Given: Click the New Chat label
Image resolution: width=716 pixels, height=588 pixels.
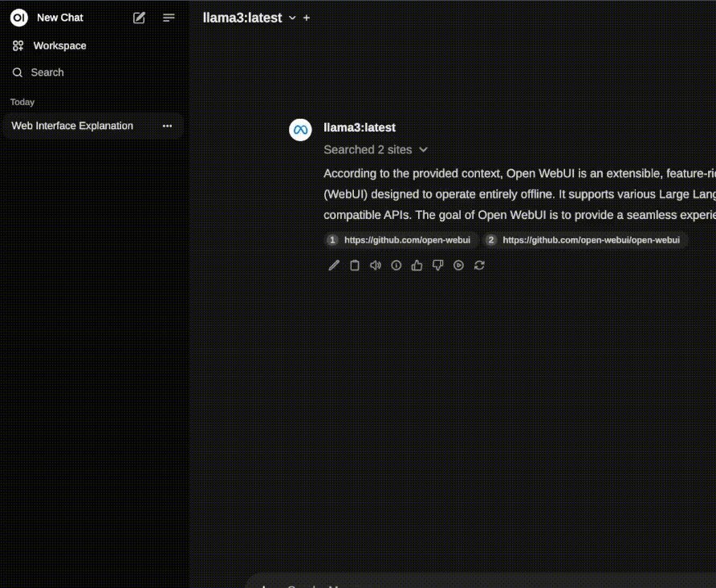Looking at the screenshot, I should (60, 18).
